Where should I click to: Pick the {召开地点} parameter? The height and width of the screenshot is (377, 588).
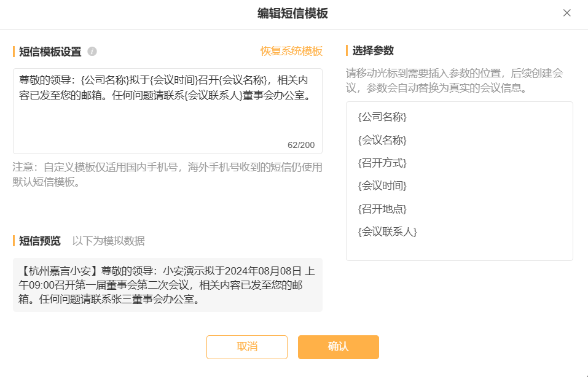coord(382,209)
